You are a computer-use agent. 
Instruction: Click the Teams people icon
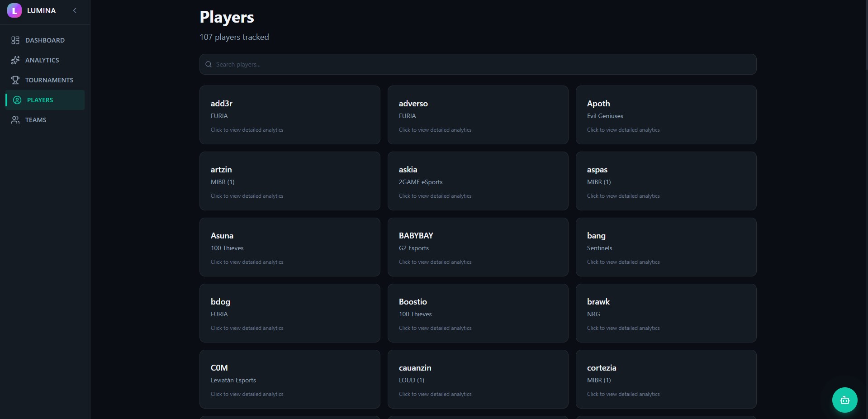15,120
